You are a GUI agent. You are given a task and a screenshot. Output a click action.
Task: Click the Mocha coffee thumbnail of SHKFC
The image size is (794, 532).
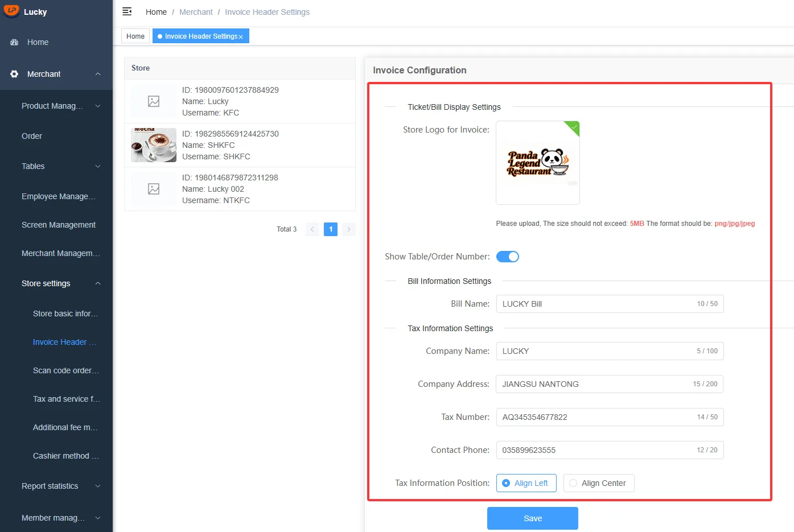point(154,145)
